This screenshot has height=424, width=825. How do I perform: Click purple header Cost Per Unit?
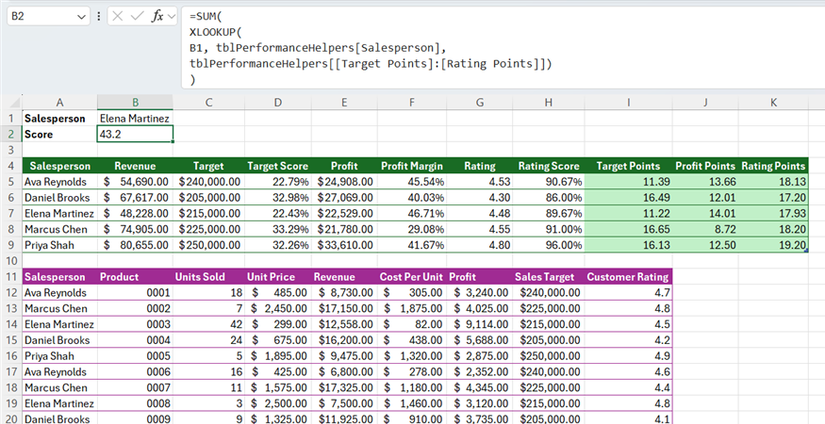(x=412, y=277)
